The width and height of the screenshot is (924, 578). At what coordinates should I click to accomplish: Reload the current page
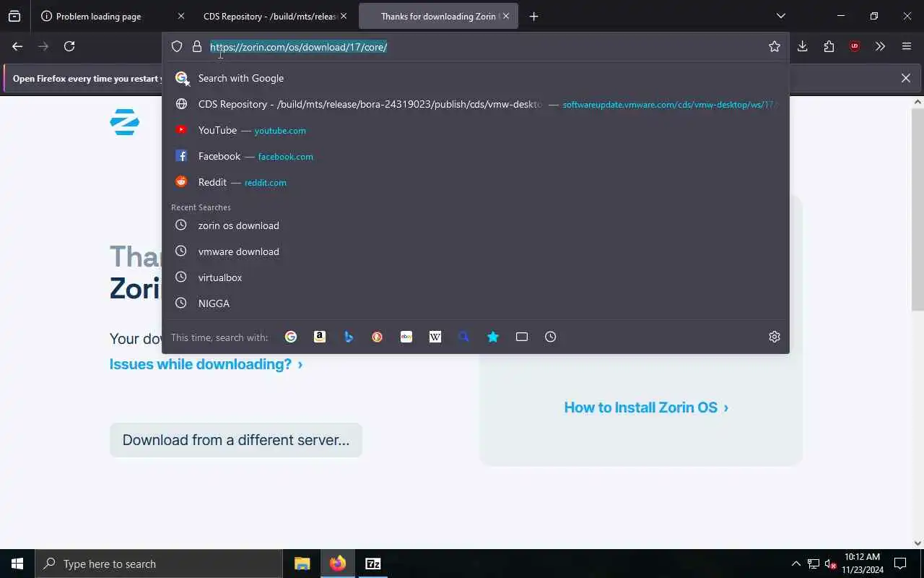point(69,46)
